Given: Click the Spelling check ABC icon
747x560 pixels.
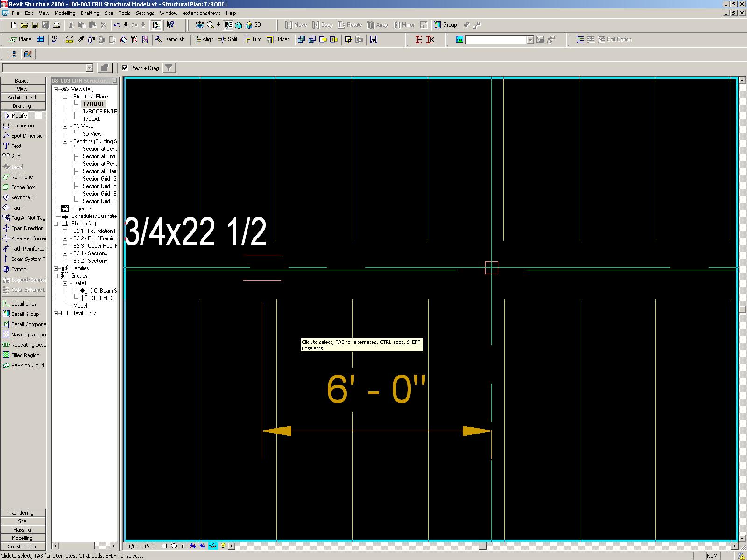Looking at the screenshot, I should click(x=55, y=40).
